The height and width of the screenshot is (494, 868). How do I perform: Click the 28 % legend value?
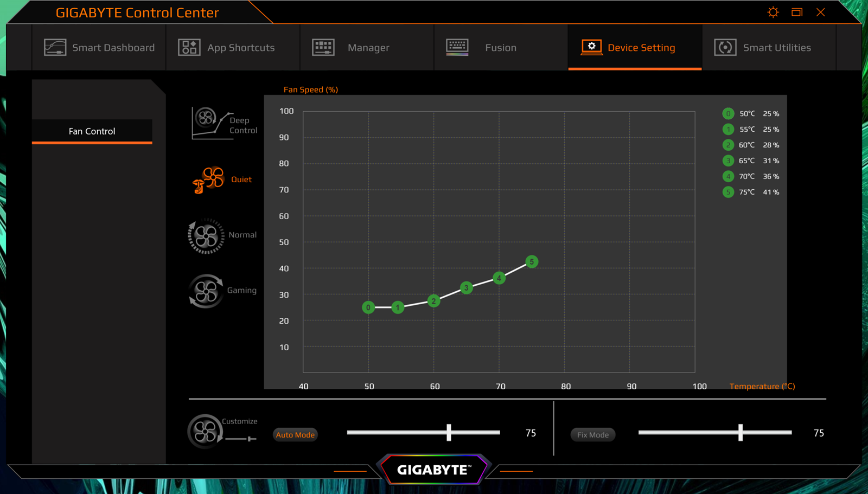click(x=771, y=145)
